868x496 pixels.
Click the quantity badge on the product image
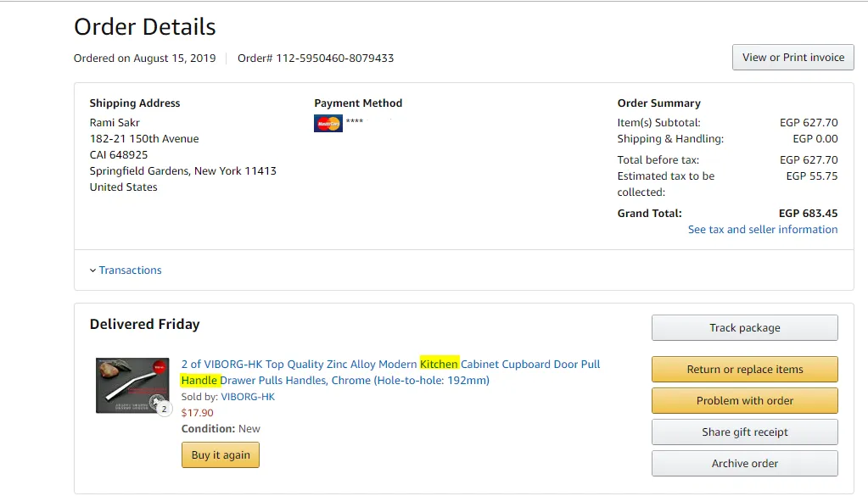[164, 410]
